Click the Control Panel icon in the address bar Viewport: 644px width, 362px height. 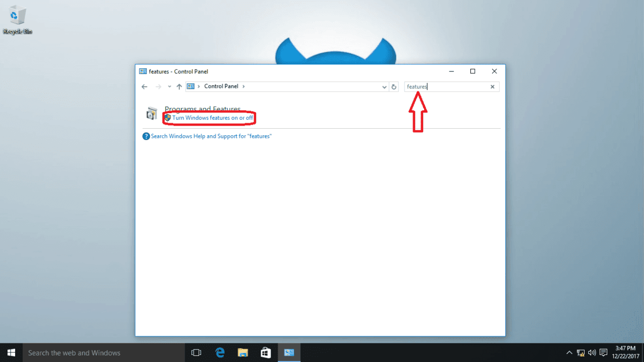pyautogui.click(x=191, y=86)
